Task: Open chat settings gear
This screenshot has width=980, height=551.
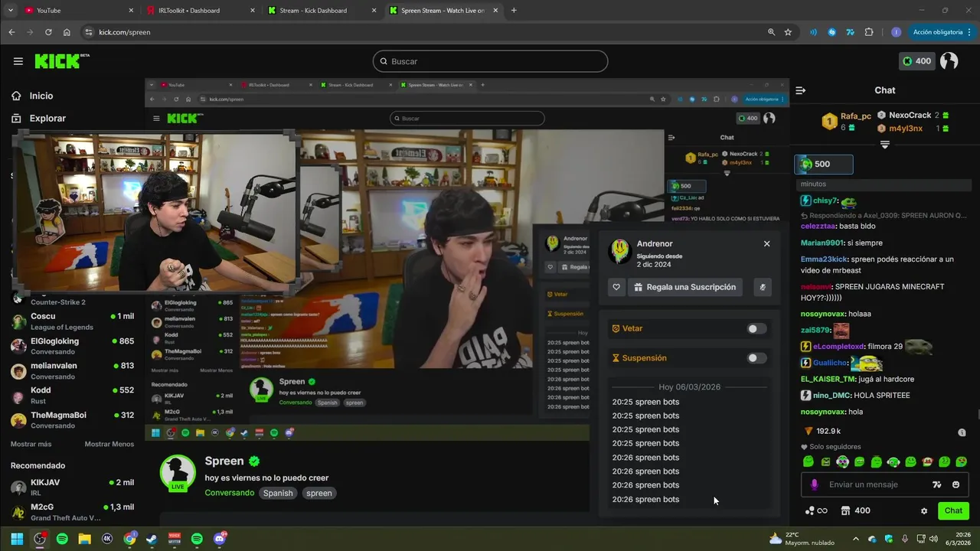Action: 924,510
